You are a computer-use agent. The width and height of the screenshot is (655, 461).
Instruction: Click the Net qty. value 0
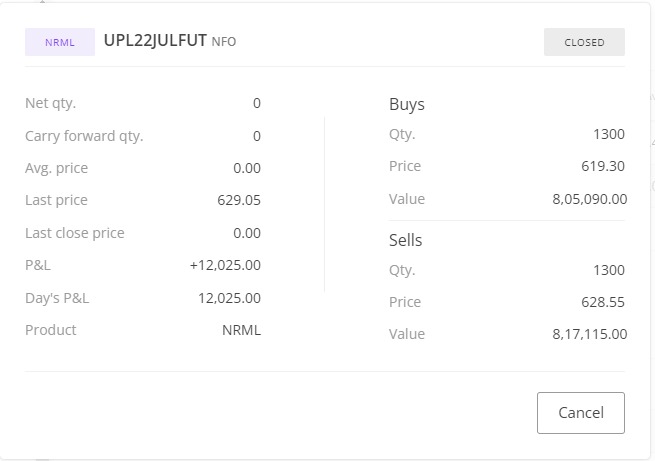pyautogui.click(x=257, y=103)
